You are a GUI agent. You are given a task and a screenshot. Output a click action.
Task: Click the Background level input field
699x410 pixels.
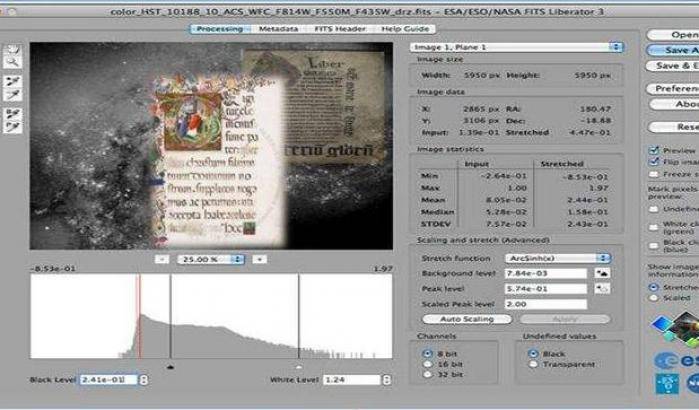[x=546, y=273]
